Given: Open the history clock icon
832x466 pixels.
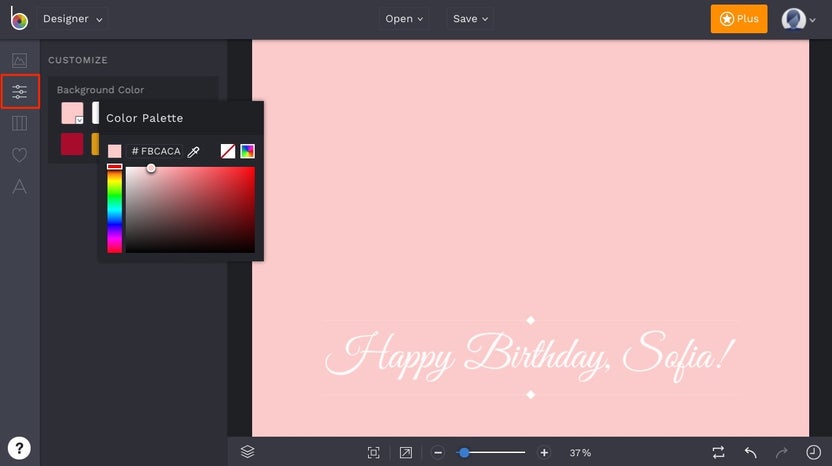Looking at the screenshot, I should coord(813,452).
